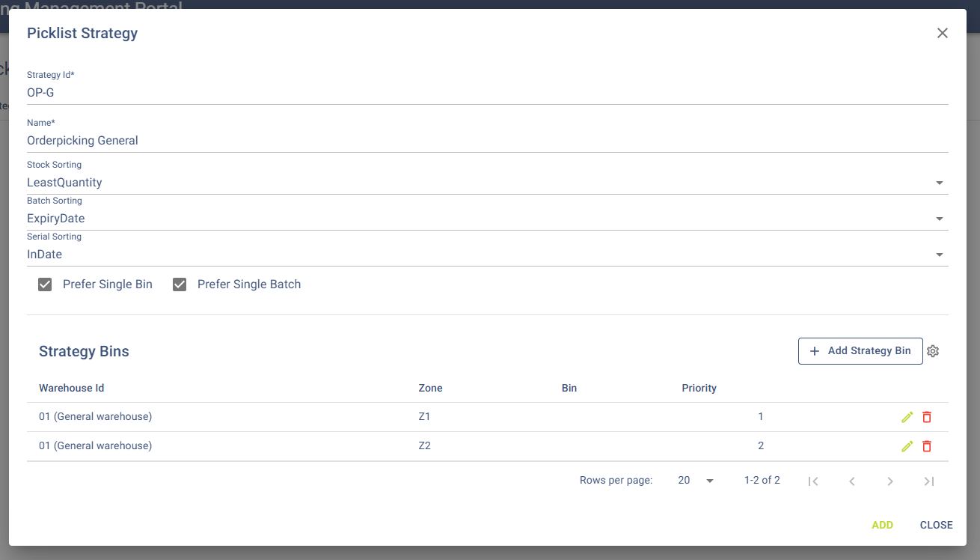Image resolution: width=980 pixels, height=560 pixels.
Task: Uncheck the Prefer Single Bin checkbox
Action: click(45, 284)
